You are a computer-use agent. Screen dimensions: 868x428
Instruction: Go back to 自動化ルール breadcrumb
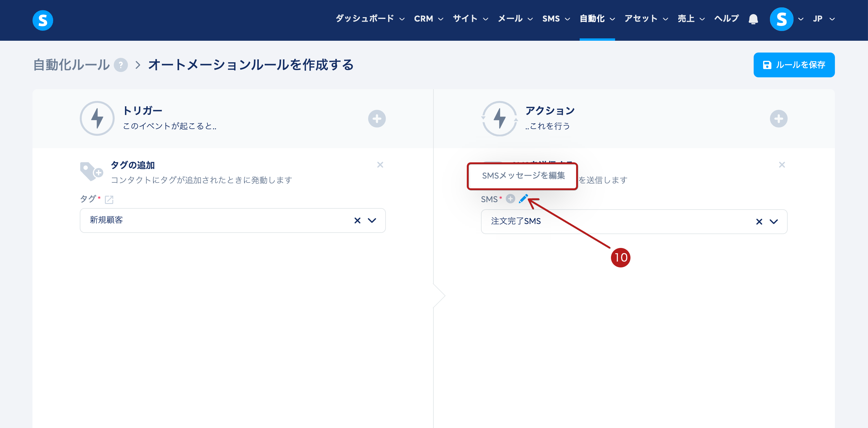coord(71,65)
